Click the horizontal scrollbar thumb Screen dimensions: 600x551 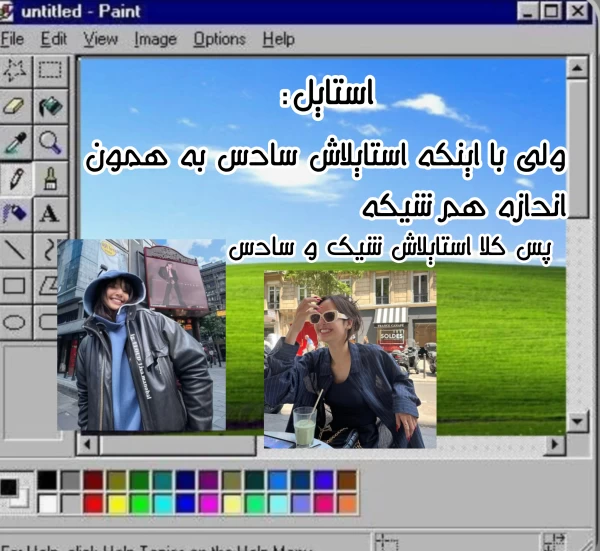178,445
